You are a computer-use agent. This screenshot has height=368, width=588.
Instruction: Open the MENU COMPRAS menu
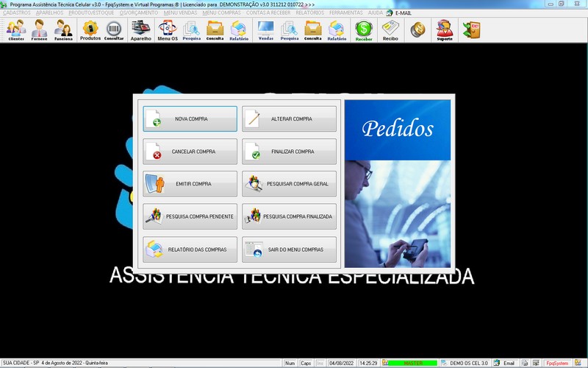(x=222, y=13)
